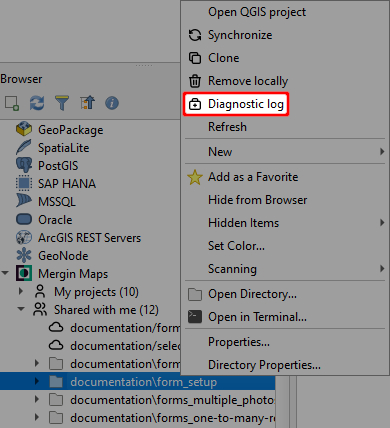Expand the My projects (10) node
This screenshot has width=390, height=428.
coord(21,291)
